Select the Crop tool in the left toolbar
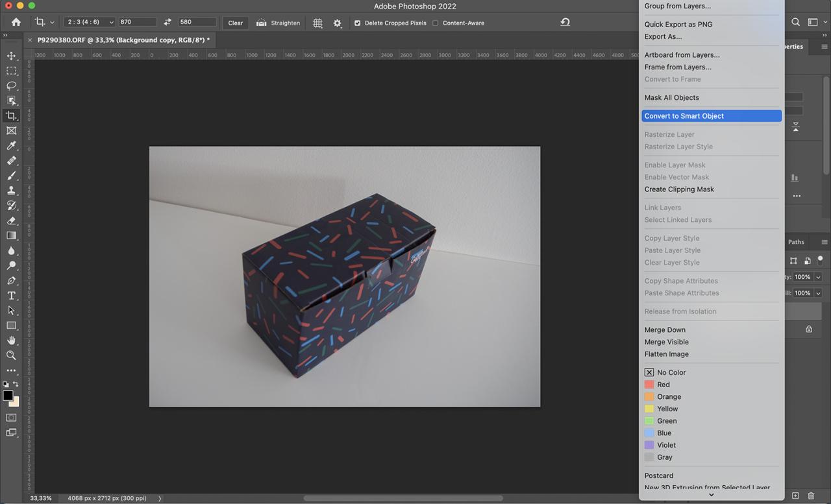The image size is (831, 504). click(x=11, y=115)
